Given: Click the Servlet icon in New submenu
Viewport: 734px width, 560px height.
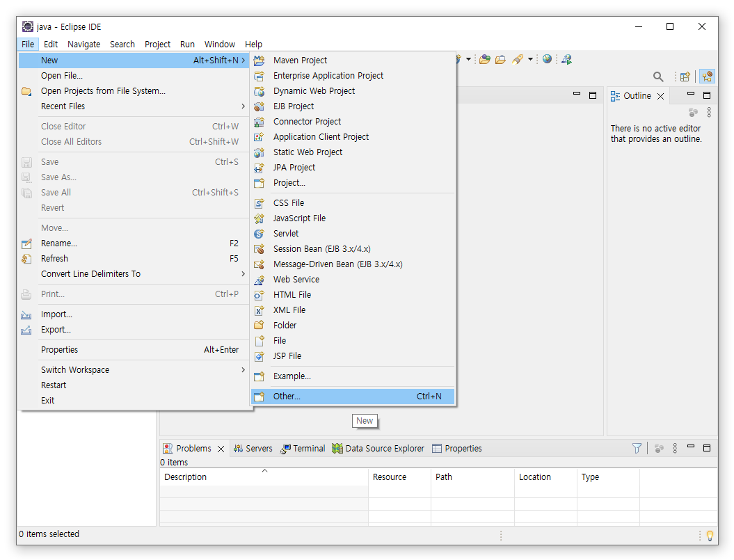Looking at the screenshot, I should 259,234.
